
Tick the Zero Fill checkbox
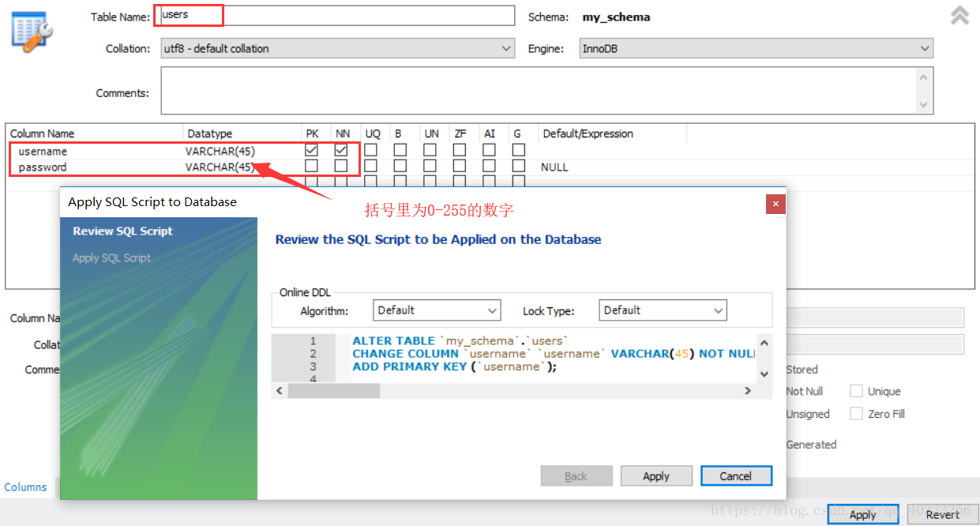[856, 413]
